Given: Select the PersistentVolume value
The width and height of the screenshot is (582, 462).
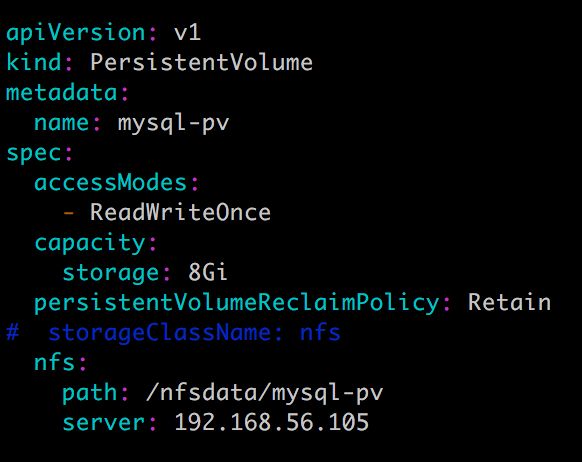Looking at the screenshot, I should pos(202,62).
